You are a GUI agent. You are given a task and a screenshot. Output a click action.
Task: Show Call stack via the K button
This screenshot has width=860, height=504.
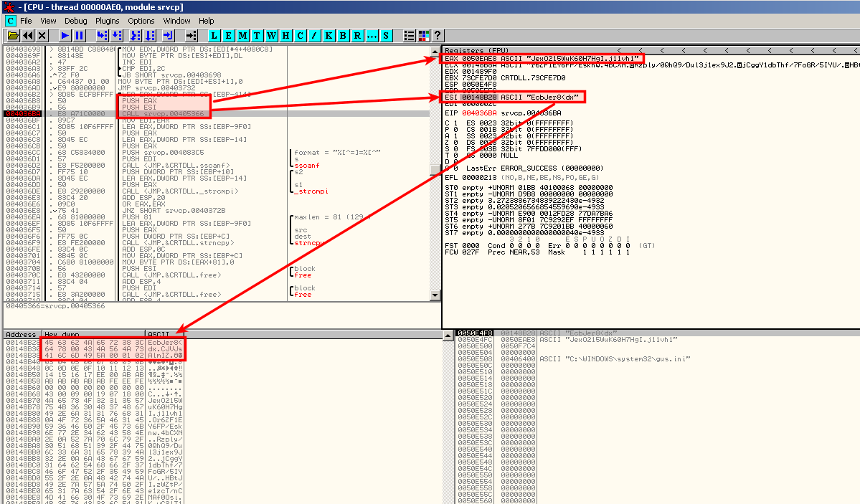tap(329, 35)
